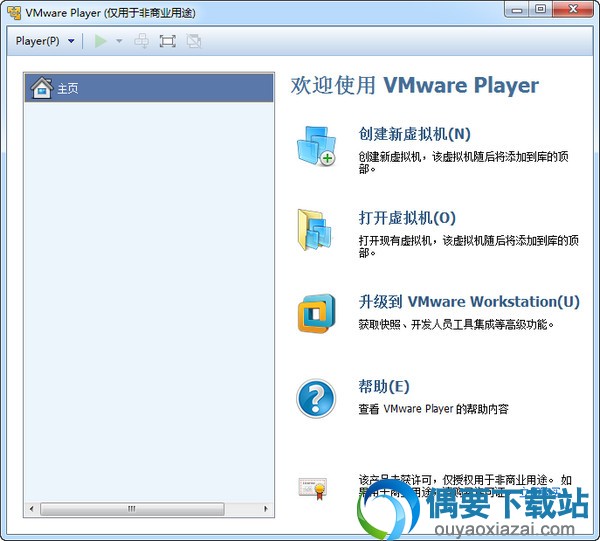Click the open virtual machine folder icon

315,230
